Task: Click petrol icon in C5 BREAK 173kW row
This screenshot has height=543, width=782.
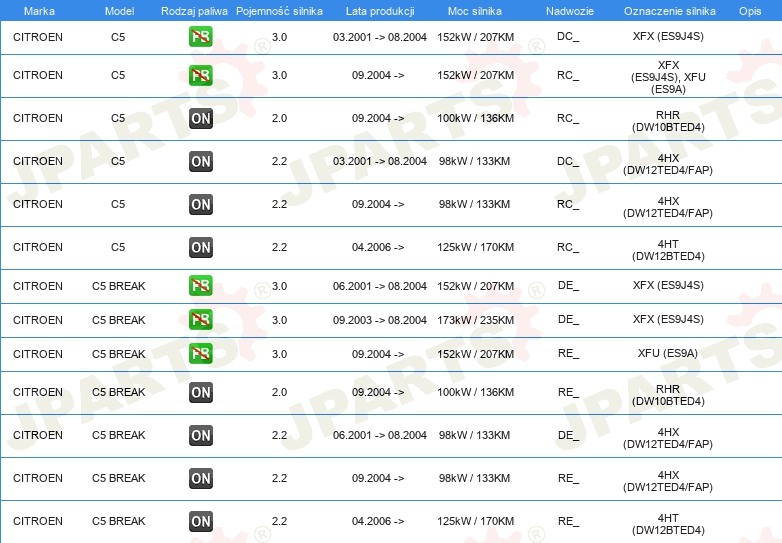Action: point(200,320)
